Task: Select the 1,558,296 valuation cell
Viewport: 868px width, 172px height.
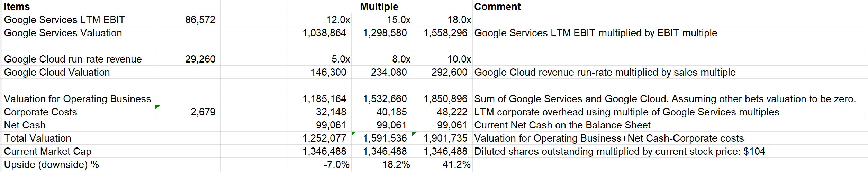Action: click(442, 33)
